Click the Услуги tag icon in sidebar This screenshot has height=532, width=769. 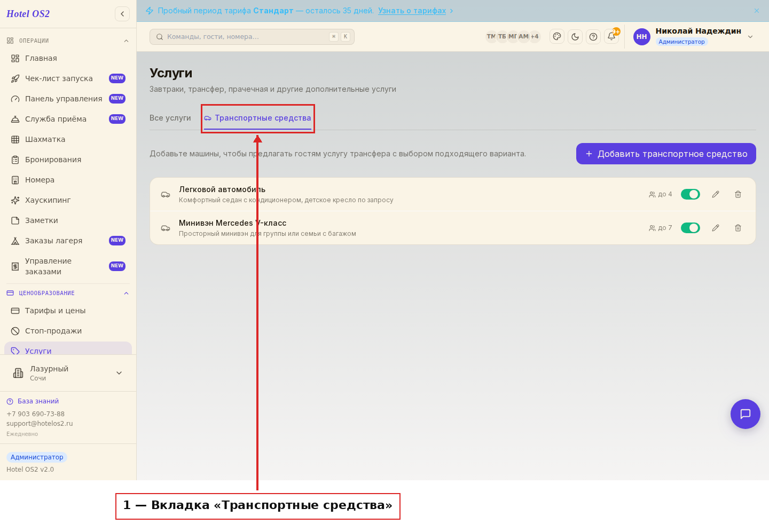tap(15, 351)
